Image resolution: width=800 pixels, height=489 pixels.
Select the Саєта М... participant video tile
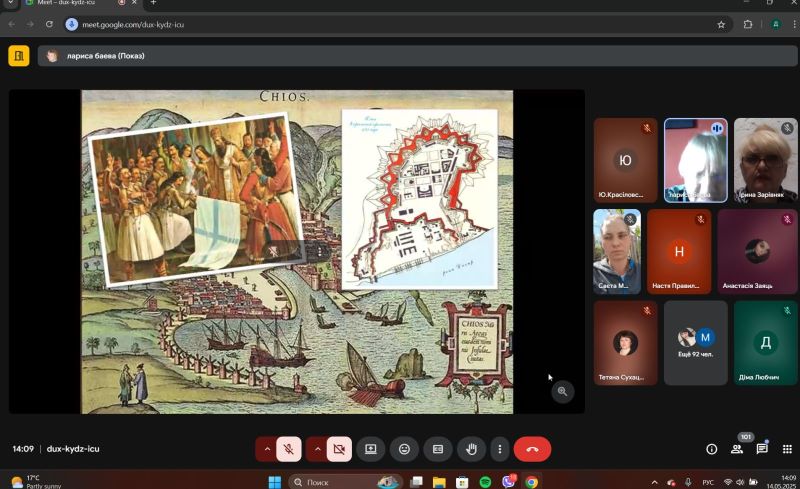point(617,251)
